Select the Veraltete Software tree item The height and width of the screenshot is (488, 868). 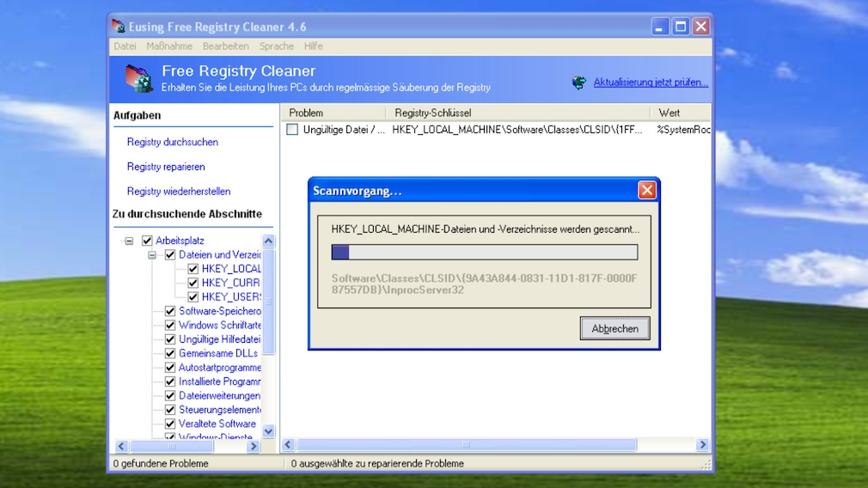click(217, 424)
